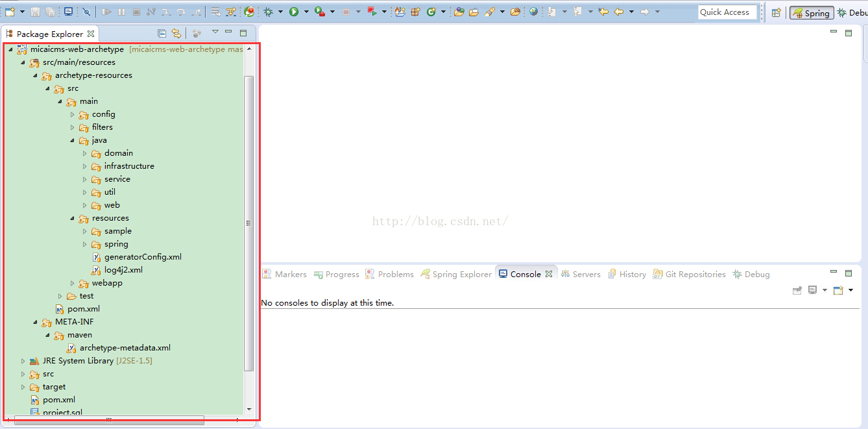Click the Terminate debug icon
This screenshot has width=868, height=429.
pyautogui.click(x=136, y=12)
